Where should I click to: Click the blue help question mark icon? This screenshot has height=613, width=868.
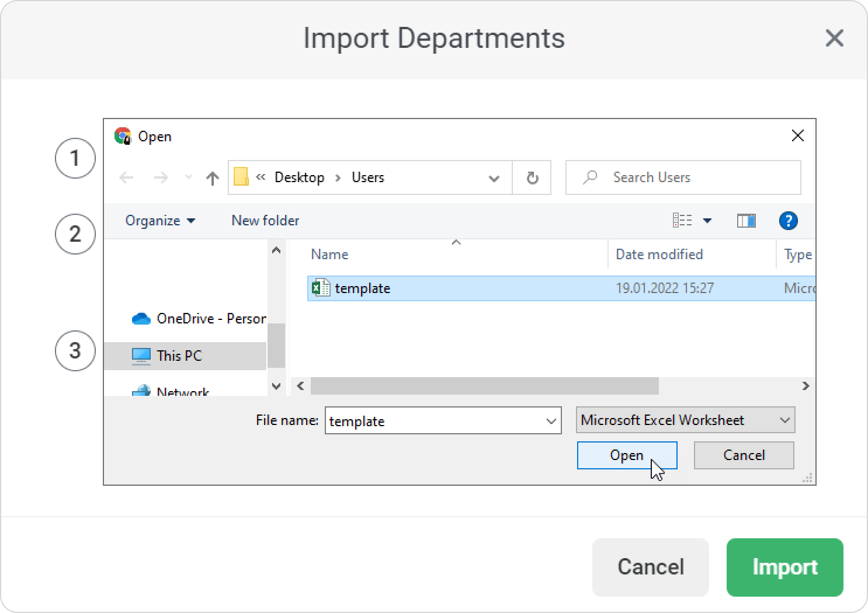[x=788, y=221]
